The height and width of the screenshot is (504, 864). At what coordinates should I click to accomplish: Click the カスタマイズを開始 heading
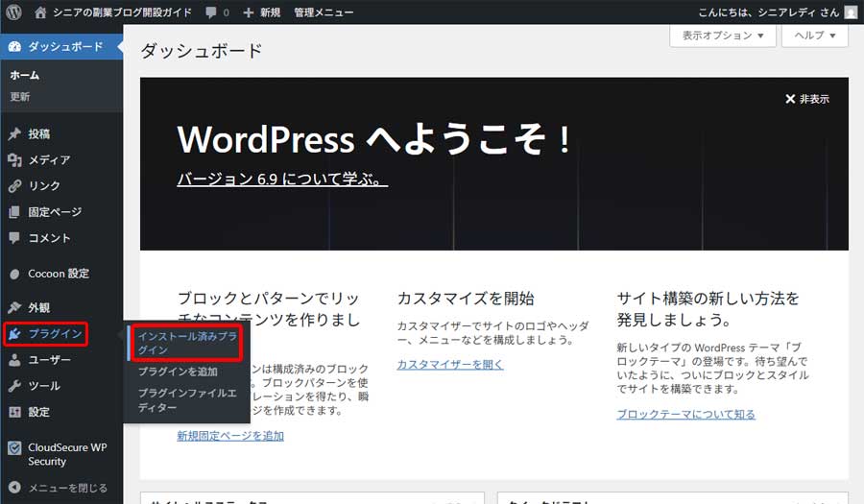click(466, 299)
